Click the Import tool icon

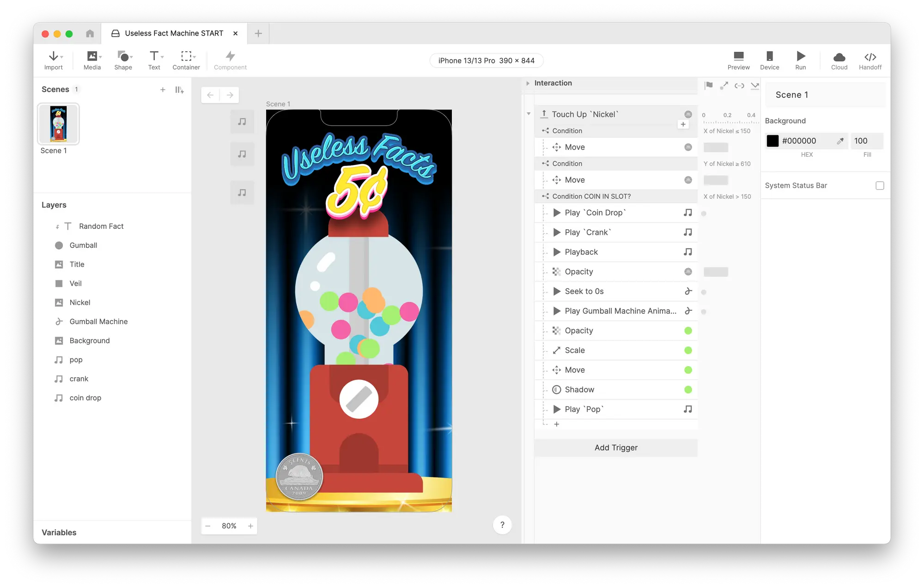pyautogui.click(x=54, y=56)
